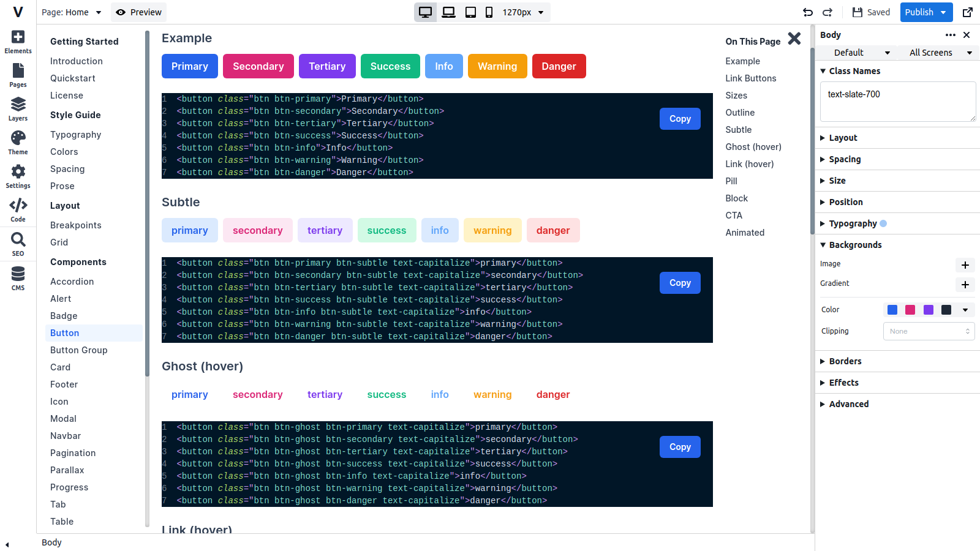980x551 pixels.
Task: Collapse the left panel arrow
Action: tap(7, 544)
